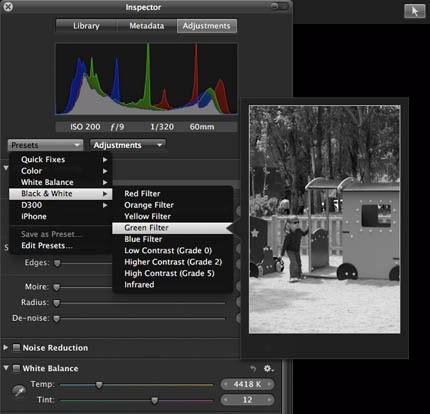Close the Inspector HUD

click(8, 7)
